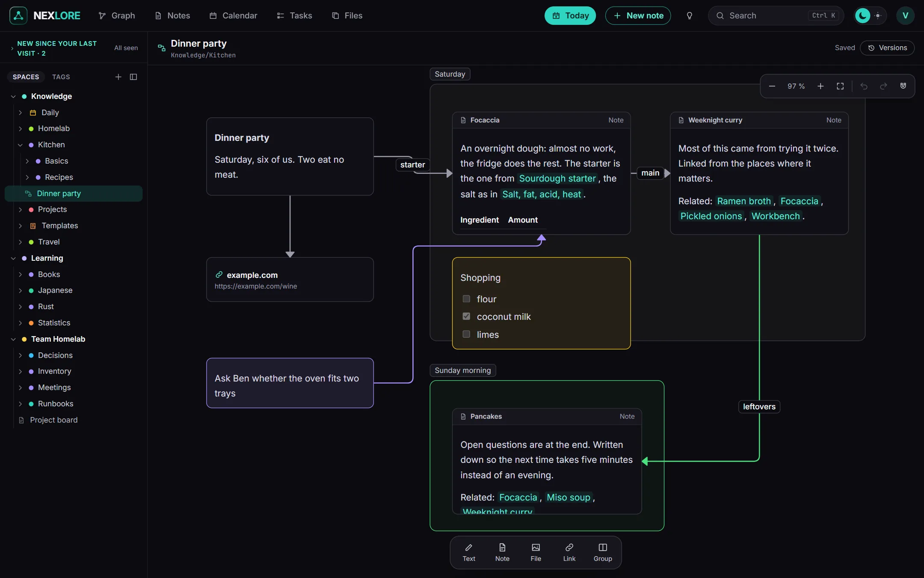Mark all as seen
The image size is (924, 578).
tap(126, 48)
